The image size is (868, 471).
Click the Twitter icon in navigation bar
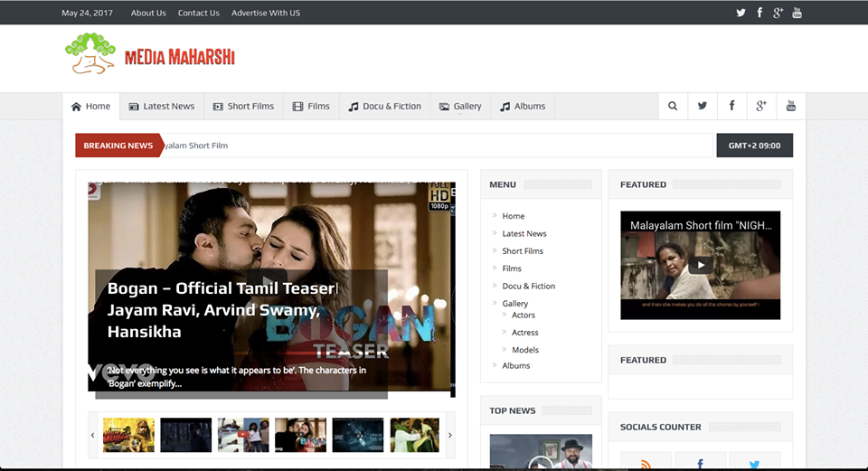pyautogui.click(x=702, y=107)
